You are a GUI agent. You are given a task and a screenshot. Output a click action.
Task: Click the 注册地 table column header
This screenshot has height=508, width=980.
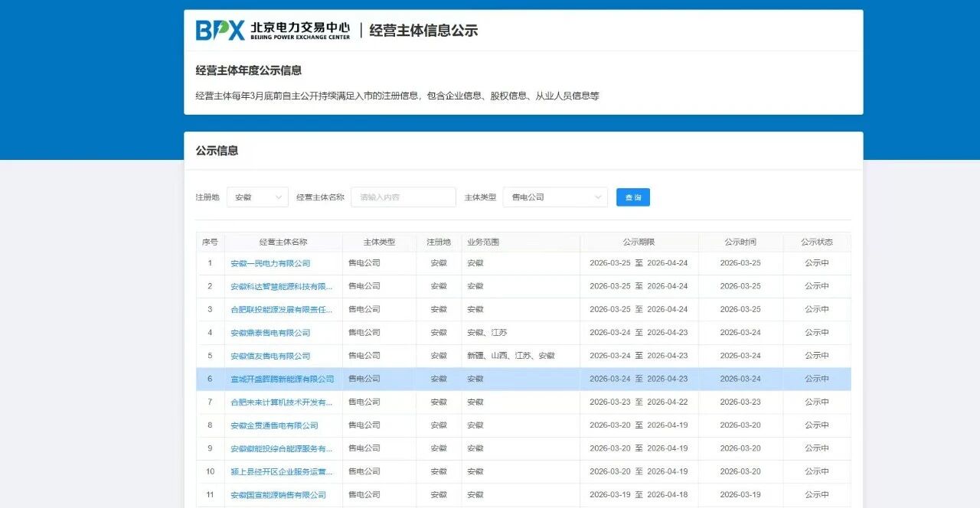click(x=439, y=242)
